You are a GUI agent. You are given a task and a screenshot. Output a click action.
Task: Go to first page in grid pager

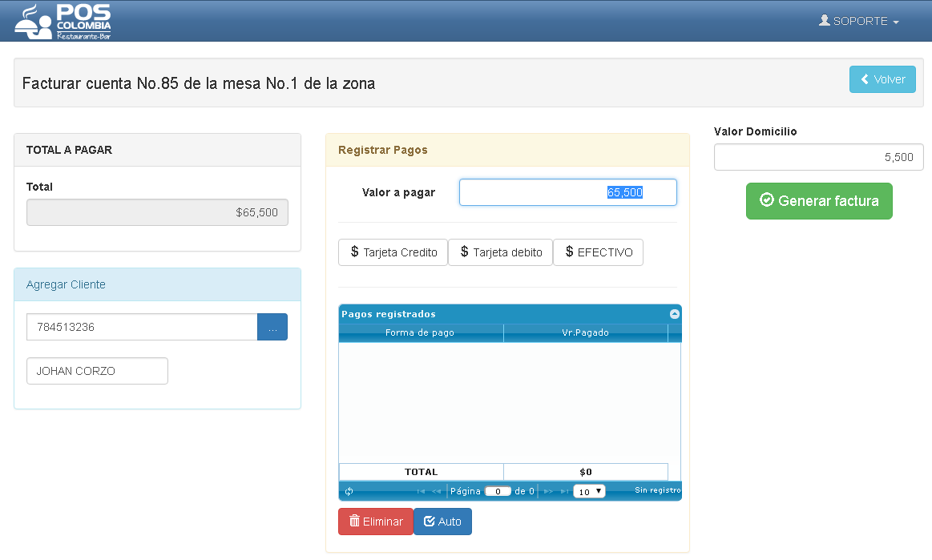click(421, 491)
